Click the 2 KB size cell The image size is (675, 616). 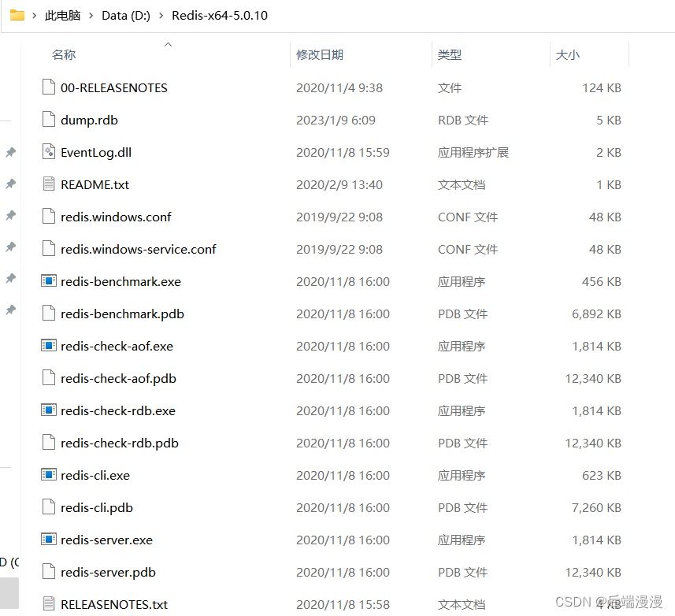coord(609,152)
